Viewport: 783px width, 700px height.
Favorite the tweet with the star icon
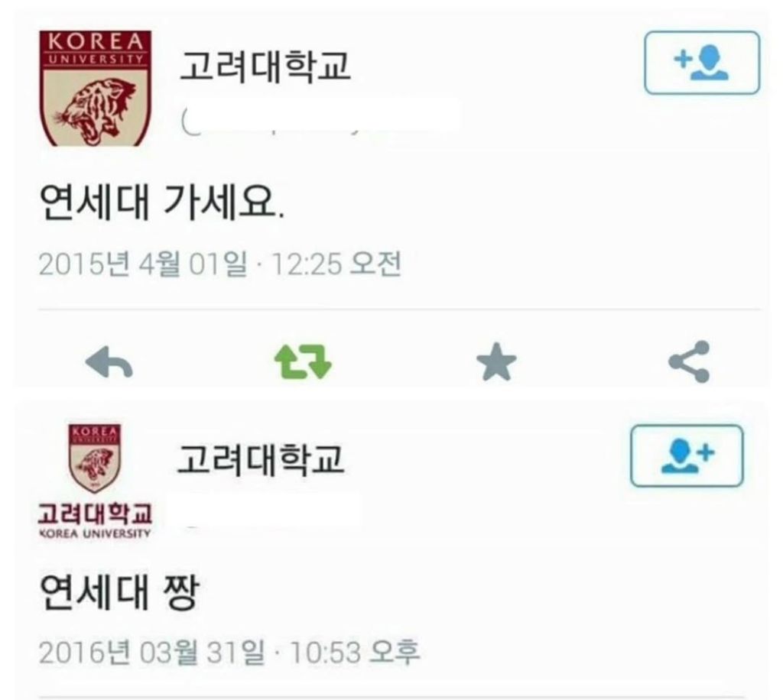click(x=496, y=361)
